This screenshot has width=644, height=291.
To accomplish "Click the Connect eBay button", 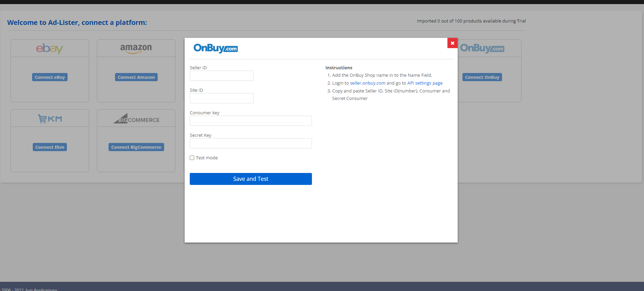I will point(50,77).
